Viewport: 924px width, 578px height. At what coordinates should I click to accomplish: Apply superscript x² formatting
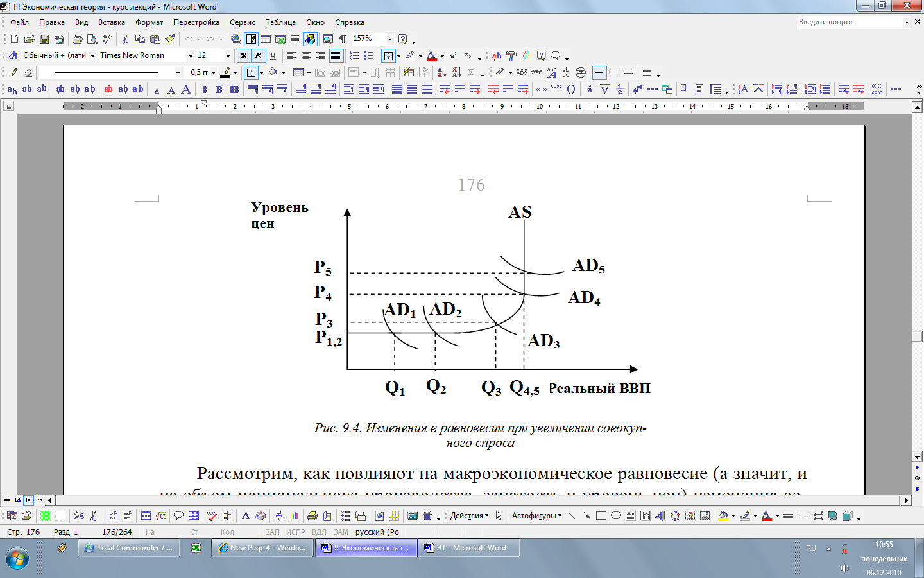click(x=453, y=56)
